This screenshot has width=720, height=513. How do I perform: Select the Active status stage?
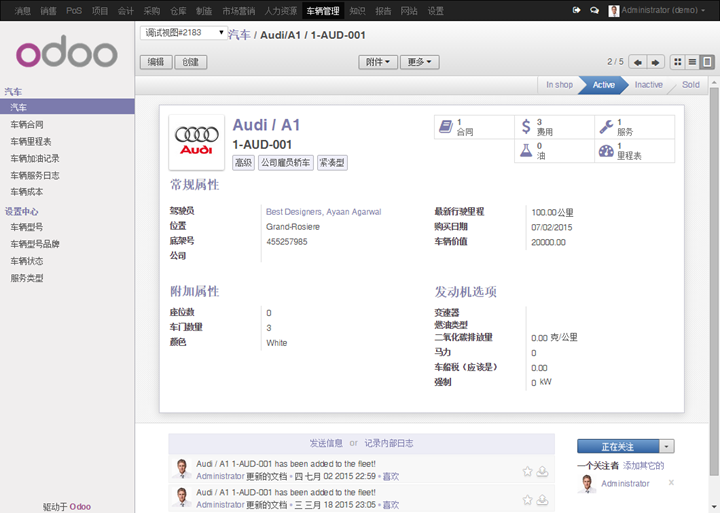[603, 85]
